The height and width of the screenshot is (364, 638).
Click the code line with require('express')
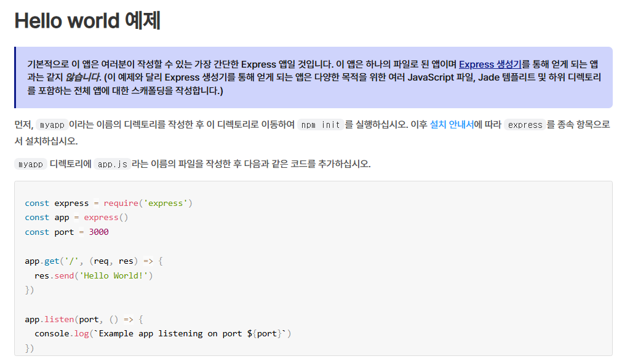(x=109, y=203)
